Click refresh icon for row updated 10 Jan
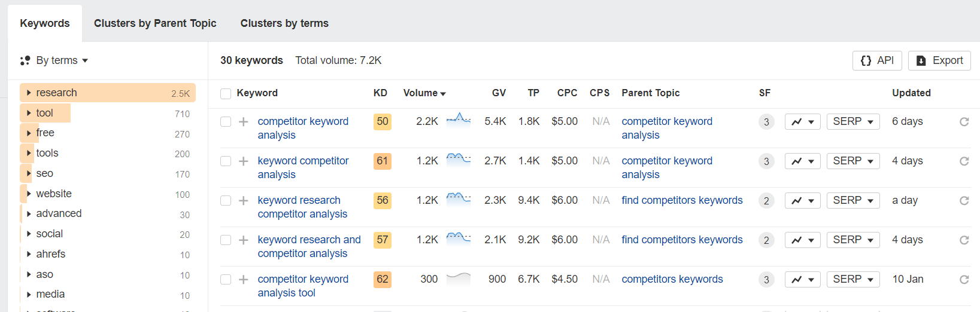 pyautogui.click(x=964, y=280)
